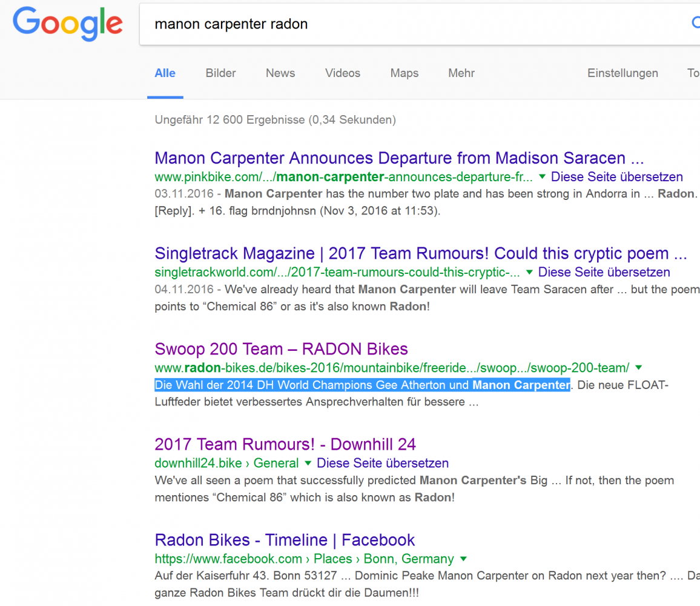This screenshot has width=700, height=606.
Task: Expand the radon-bikes.de result dropdown arrow
Action: pos(639,368)
